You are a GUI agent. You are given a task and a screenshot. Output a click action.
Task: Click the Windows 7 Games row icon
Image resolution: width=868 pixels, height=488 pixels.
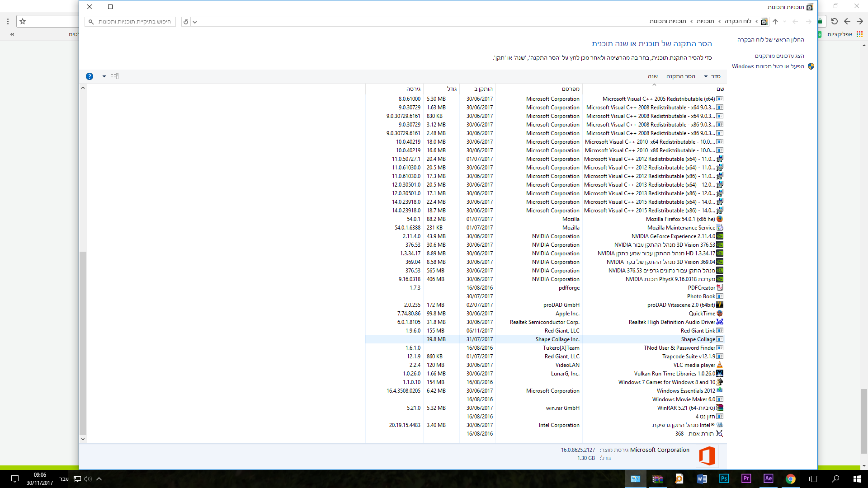tap(720, 382)
